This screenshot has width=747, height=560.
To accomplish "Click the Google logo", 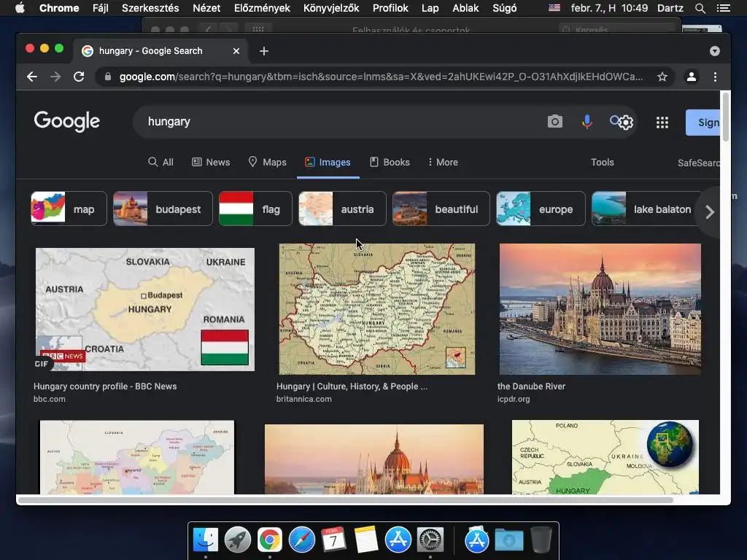I will [x=66, y=122].
